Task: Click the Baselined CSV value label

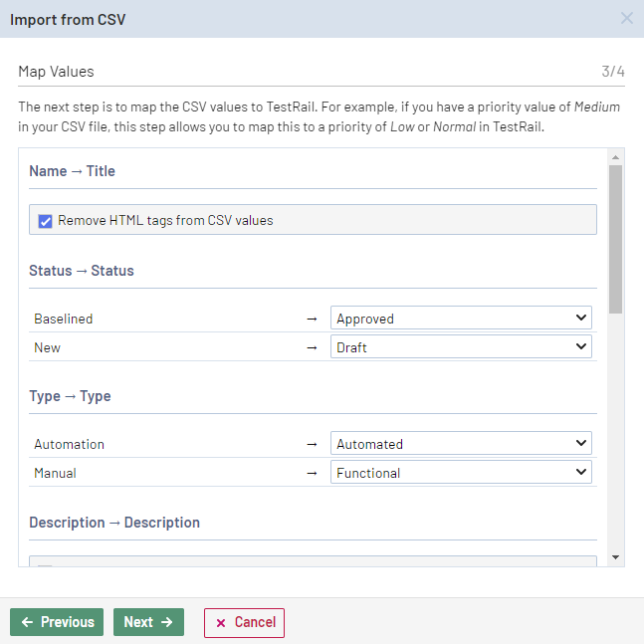Action: 63,319
